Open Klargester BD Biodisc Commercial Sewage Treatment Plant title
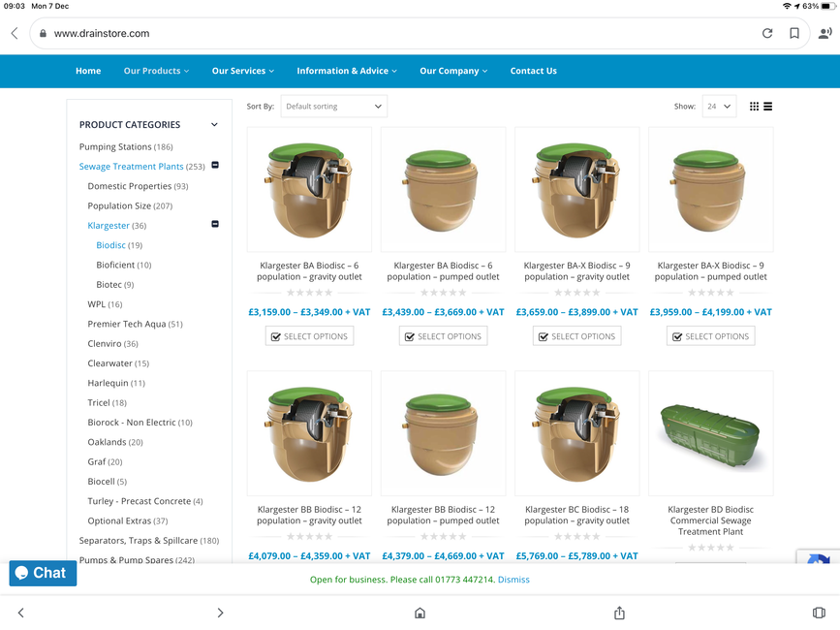This screenshot has height=630, width=840. 711,520
